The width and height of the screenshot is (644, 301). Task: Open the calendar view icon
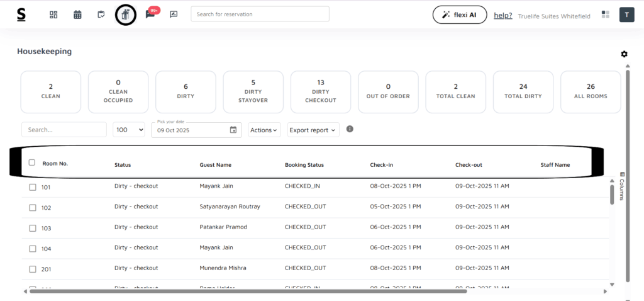click(77, 14)
